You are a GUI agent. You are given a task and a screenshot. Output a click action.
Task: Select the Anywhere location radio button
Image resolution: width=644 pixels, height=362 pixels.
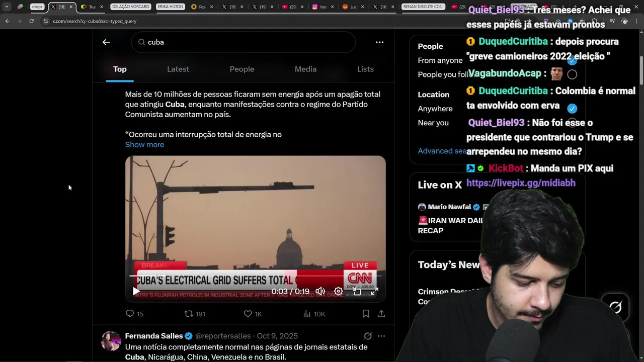pos(572,109)
